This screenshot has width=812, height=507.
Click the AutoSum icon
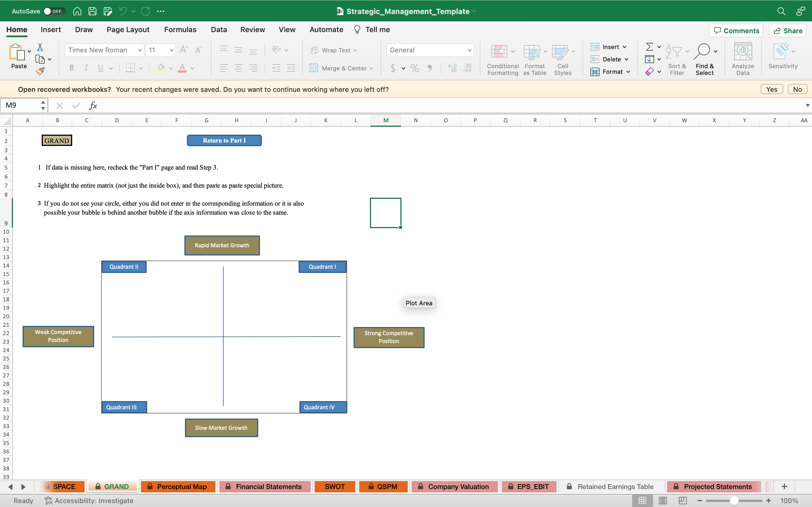pyautogui.click(x=649, y=46)
